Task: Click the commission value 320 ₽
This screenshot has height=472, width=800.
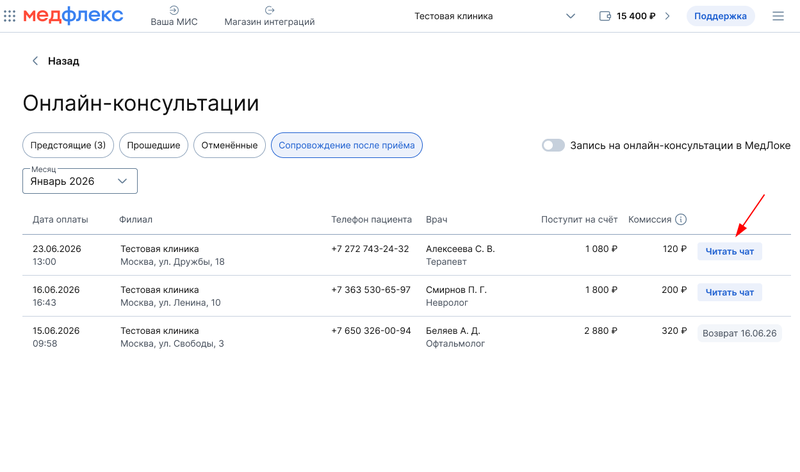Action: pyautogui.click(x=674, y=331)
